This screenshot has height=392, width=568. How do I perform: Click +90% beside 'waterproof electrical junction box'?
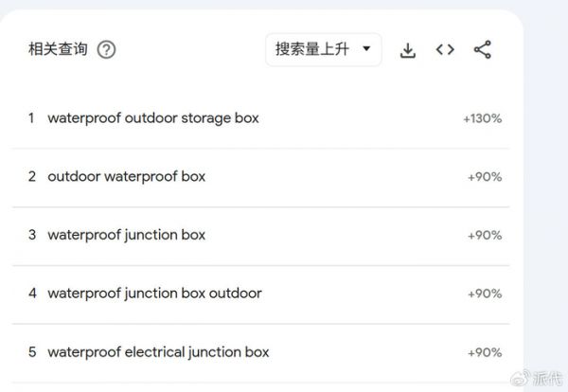click(x=485, y=353)
